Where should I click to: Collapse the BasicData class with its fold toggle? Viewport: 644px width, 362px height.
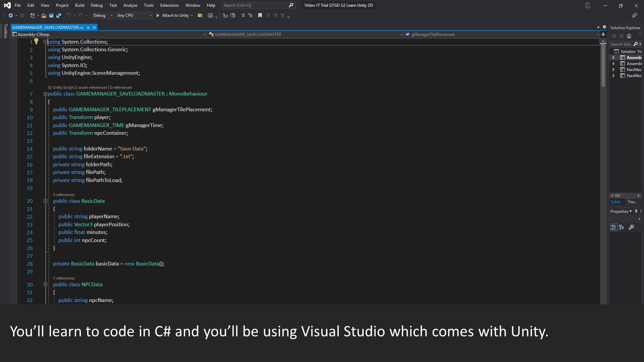[x=45, y=201]
